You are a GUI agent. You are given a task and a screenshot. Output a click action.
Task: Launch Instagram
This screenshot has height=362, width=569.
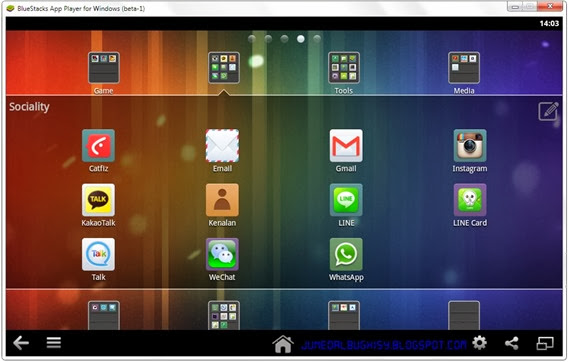click(470, 146)
